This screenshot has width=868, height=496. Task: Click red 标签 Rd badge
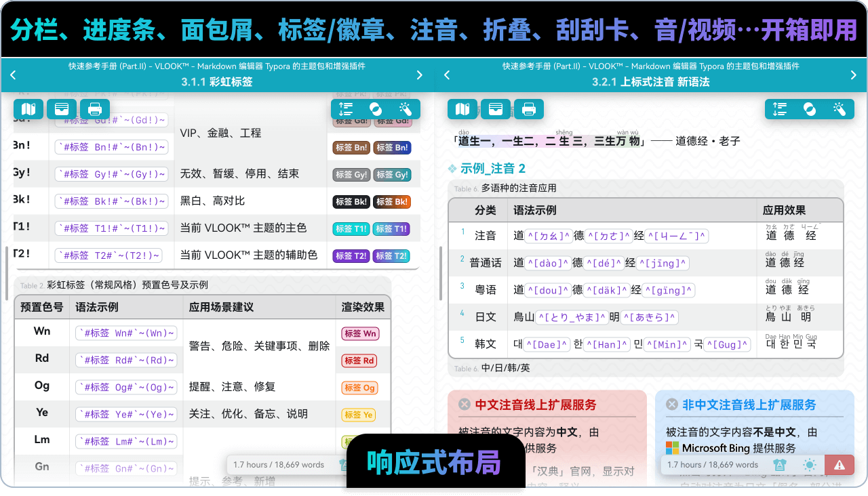(359, 360)
